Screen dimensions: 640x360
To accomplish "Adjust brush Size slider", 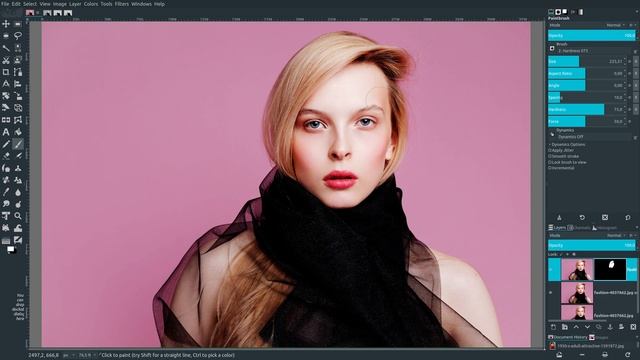I will (x=586, y=62).
